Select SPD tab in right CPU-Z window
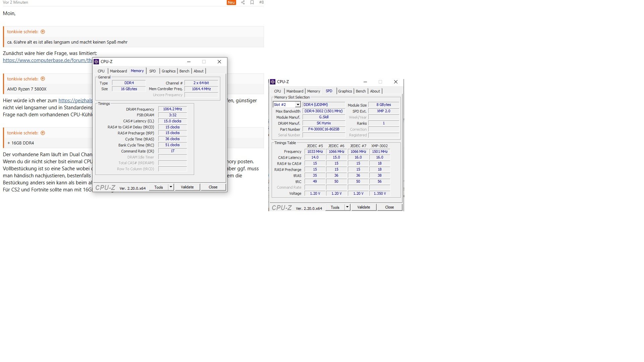This screenshot has height=362, width=644. (329, 91)
